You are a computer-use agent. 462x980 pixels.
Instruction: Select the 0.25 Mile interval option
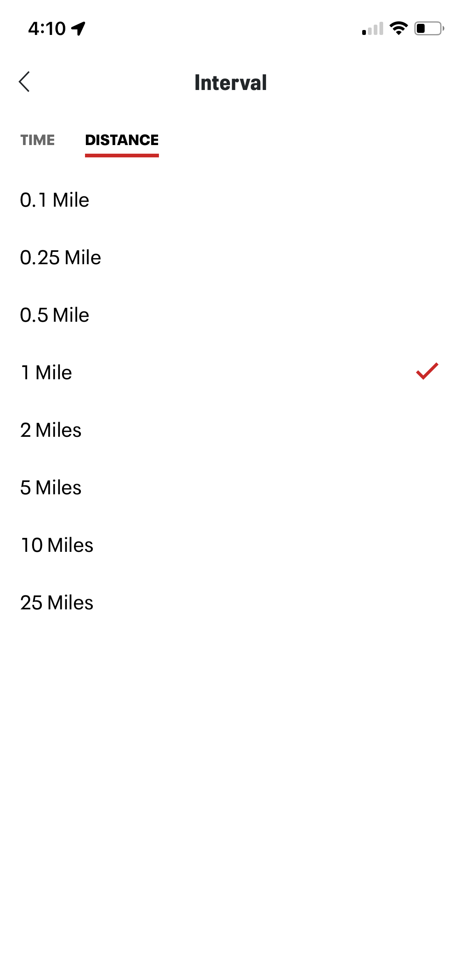(x=60, y=258)
